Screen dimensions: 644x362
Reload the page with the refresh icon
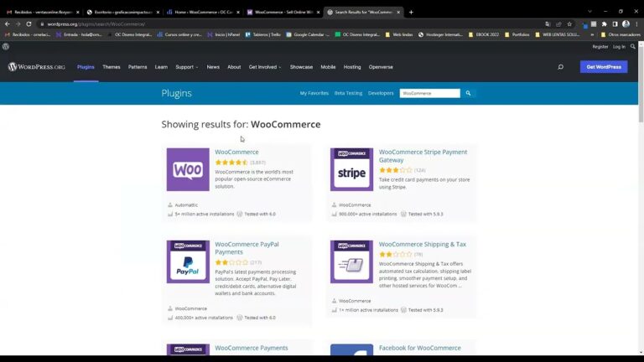pos(29,24)
